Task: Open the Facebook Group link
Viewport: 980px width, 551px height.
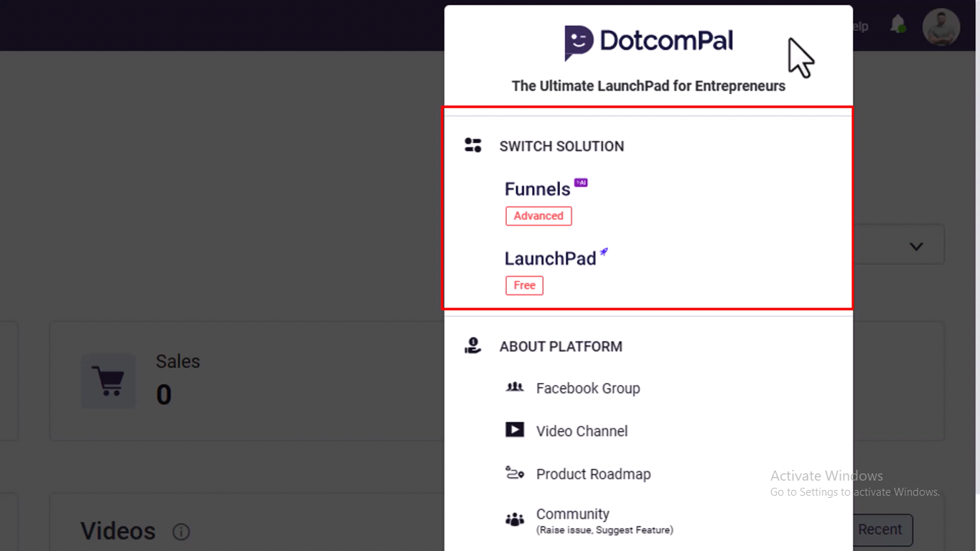Action: tap(588, 388)
